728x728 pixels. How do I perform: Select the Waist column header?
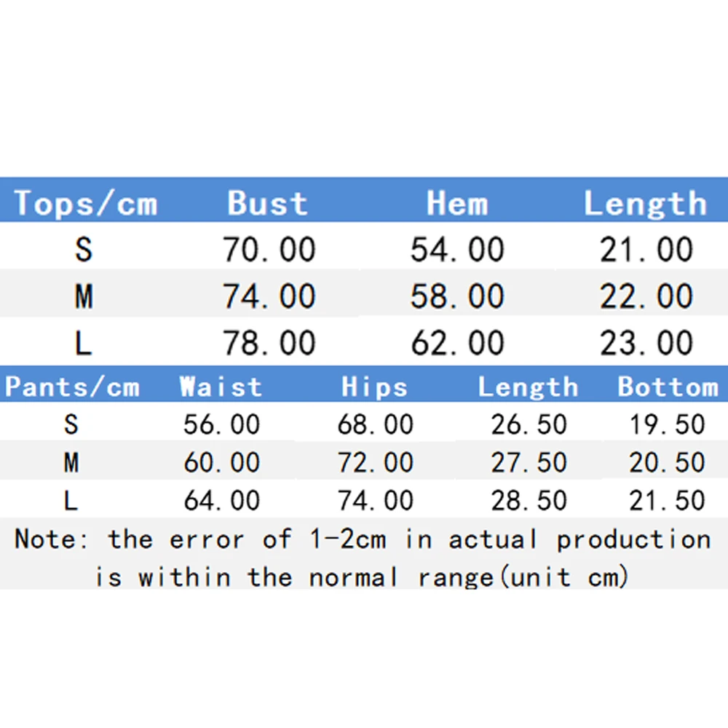pos(221,387)
